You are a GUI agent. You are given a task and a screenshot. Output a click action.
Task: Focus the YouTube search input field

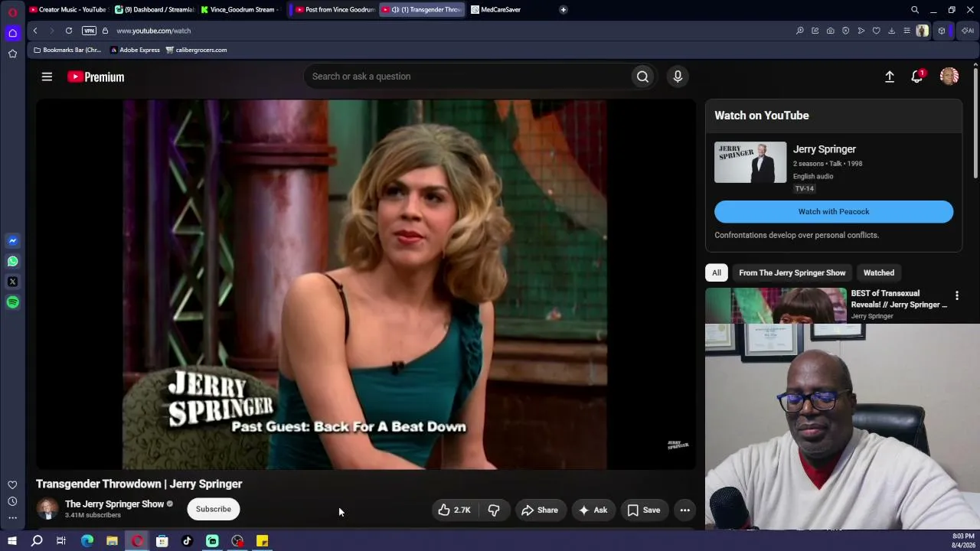469,77
